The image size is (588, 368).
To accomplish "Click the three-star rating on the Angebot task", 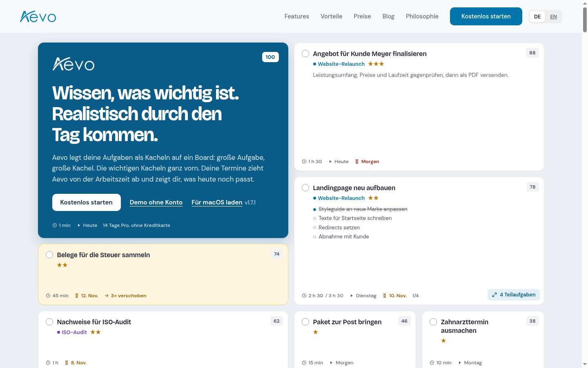I will pyautogui.click(x=376, y=64).
